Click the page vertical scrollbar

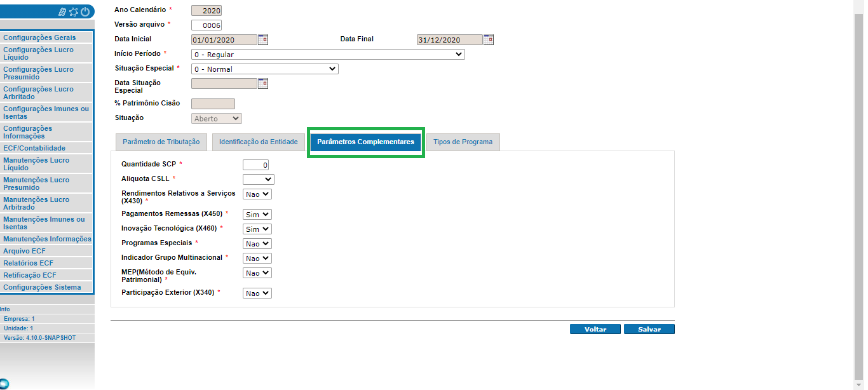tap(859, 195)
